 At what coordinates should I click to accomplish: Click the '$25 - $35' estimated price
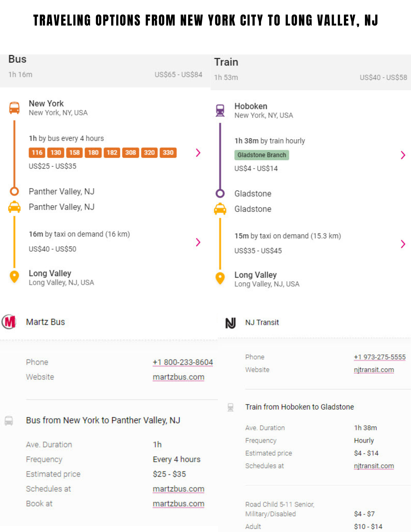pos(169,474)
